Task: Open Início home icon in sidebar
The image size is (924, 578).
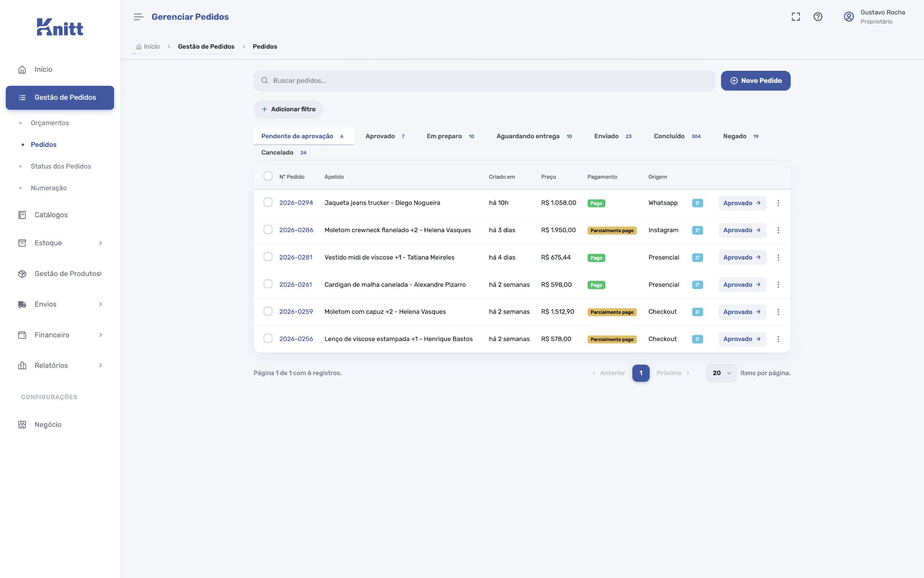Action: click(x=22, y=69)
